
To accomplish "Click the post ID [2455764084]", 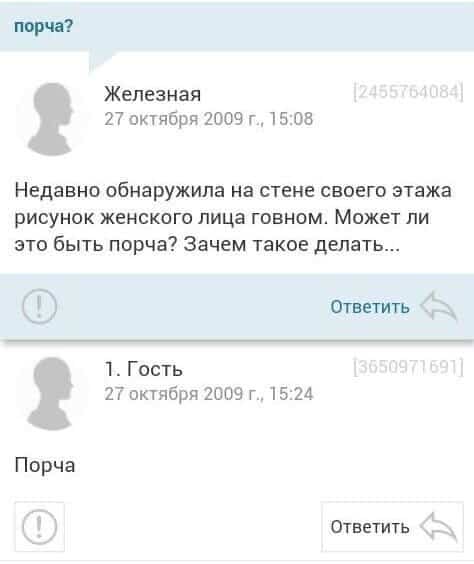I will point(408,93).
